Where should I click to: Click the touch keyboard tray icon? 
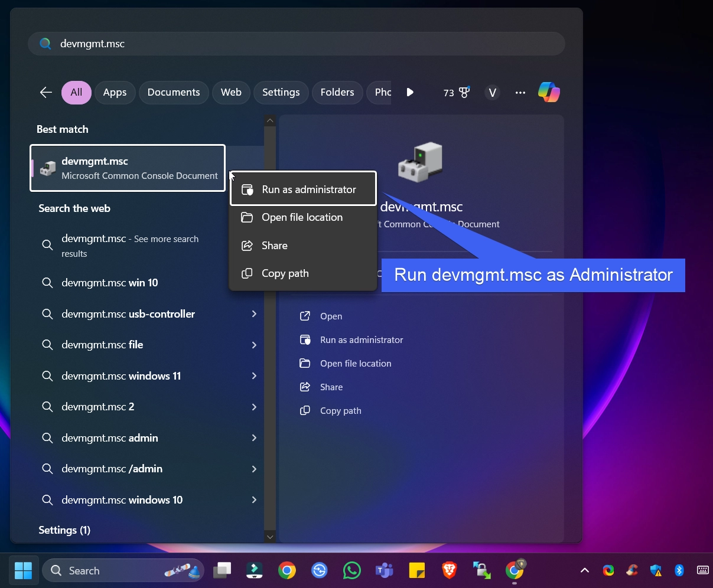(703, 570)
